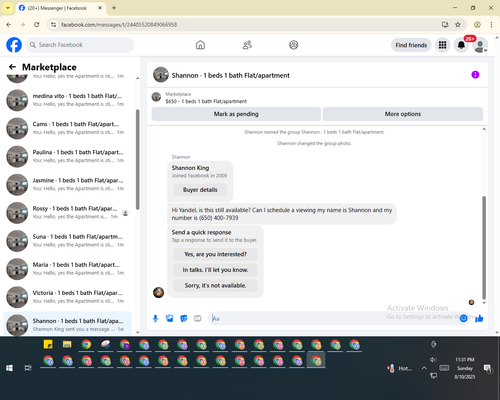
Task: Click the chat messages scrollbar
Action: 484,248
